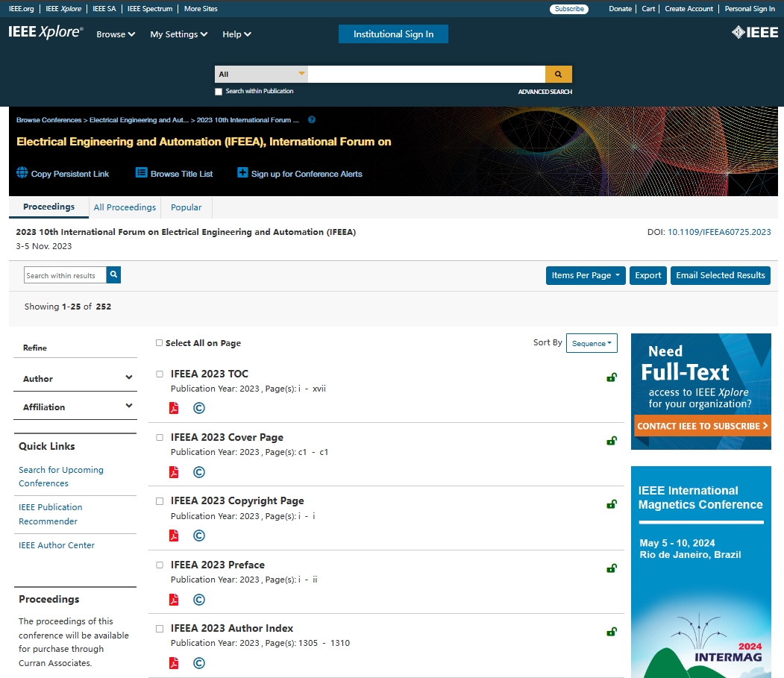Viewport: 784px width, 678px height.
Task: Expand the Affiliation refine filter
Action: click(x=75, y=407)
